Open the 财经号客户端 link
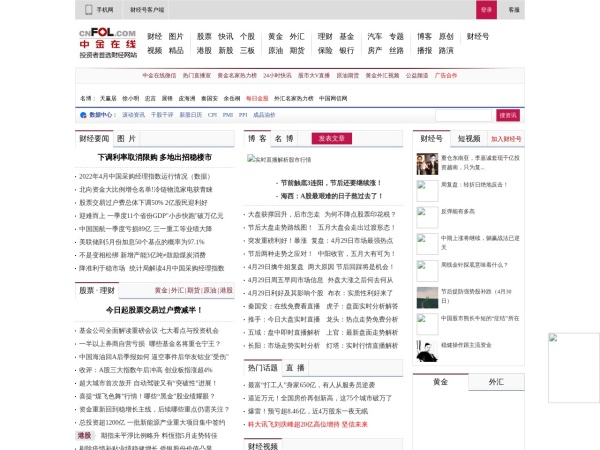The width and height of the screenshot is (600, 450). pyautogui.click(x=147, y=10)
